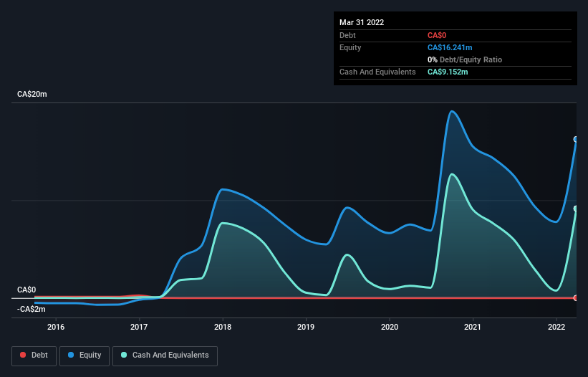Click the 0% Debt/Equity Ratio text
Screen dimensions: 588x377
click(465, 59)
